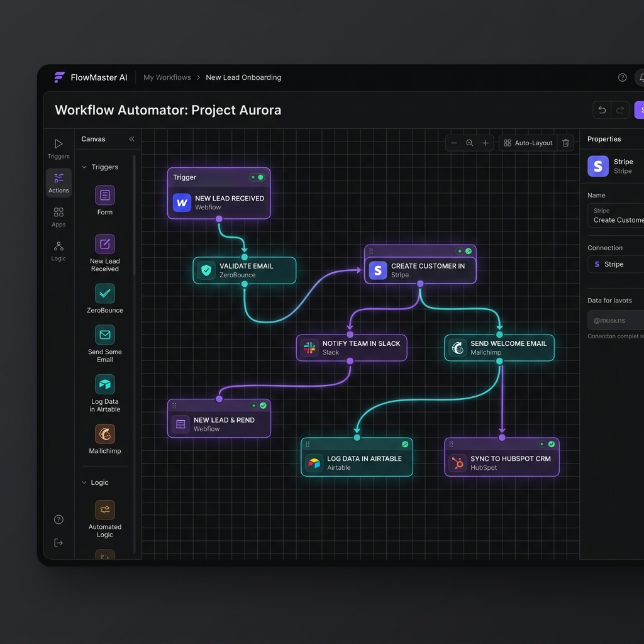This screenshot has width=644, height=644.
Task: Grab the drag handle on HubSpot node
Action: 451,444
